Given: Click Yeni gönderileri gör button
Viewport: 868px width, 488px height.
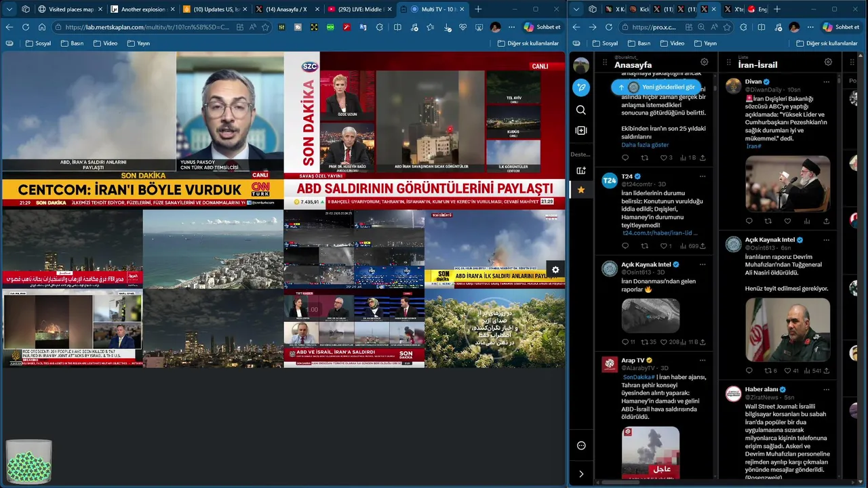Looking at the screenshot, I should tap(656, 87).
